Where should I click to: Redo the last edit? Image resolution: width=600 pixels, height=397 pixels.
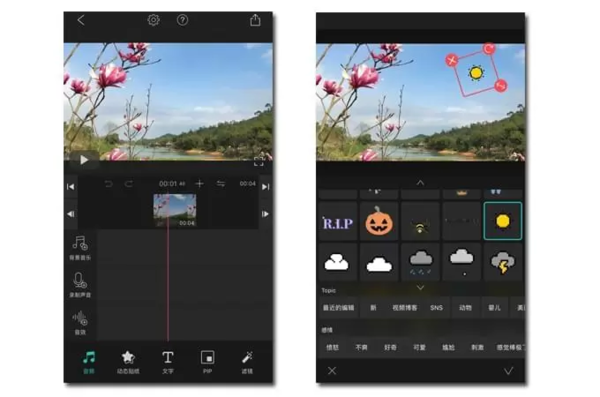click(129, 184)
